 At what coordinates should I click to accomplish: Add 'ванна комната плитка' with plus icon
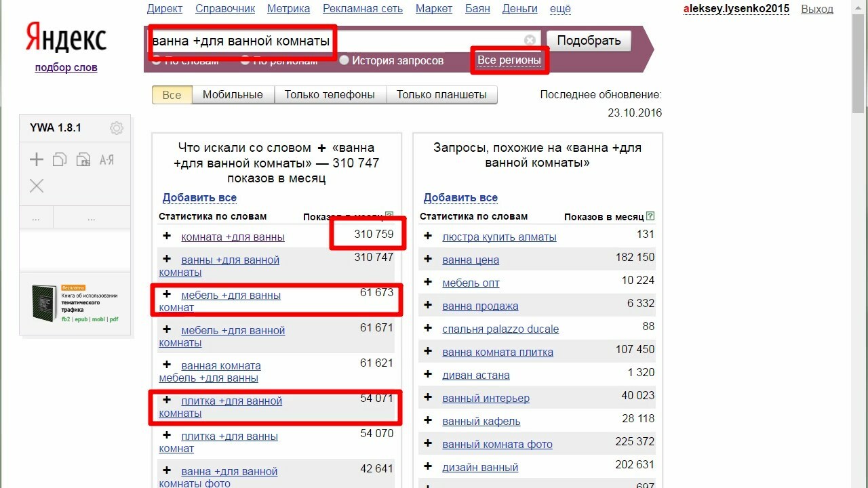pos(428,351)
